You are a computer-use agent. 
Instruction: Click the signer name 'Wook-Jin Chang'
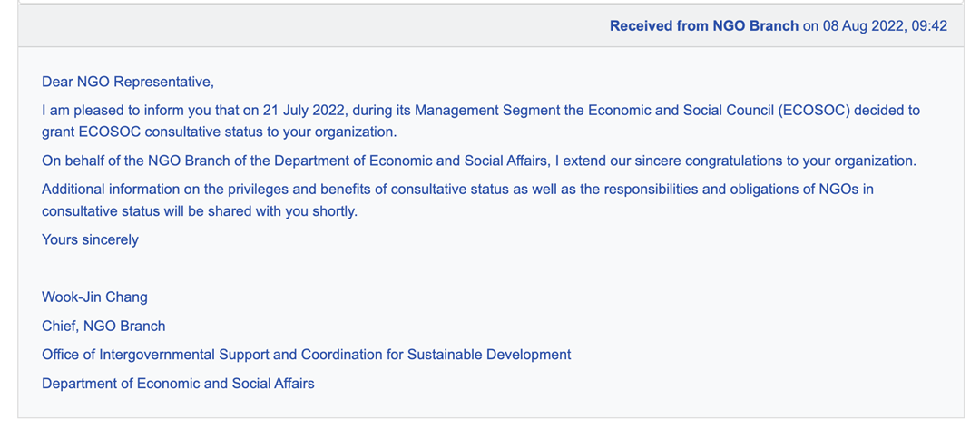pyautogui.click(x=95, y=297)
